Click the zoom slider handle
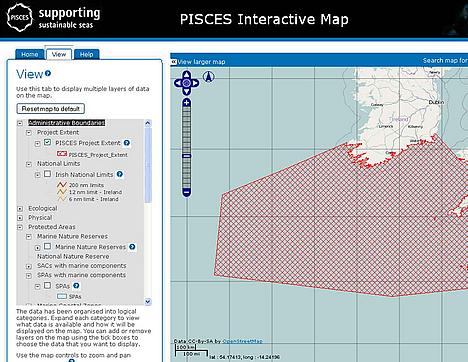468x362 pixels. coord(187,156)
